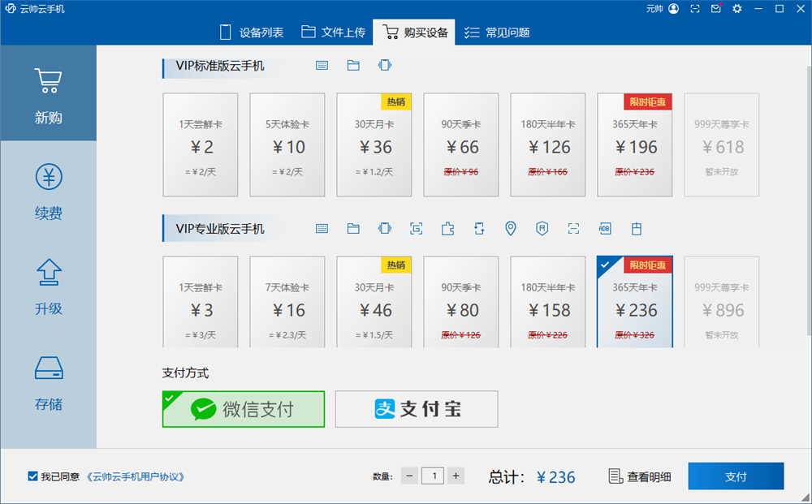Select standard 5天体验卡 ¥10 card
This screenshot has height=504, width=812.
[287, 145]
